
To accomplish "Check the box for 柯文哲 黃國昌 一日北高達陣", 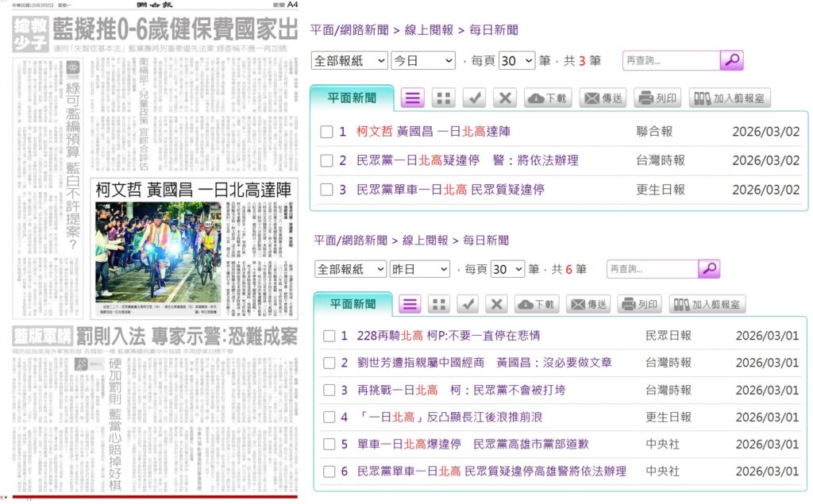I will (x=326, y=132).
